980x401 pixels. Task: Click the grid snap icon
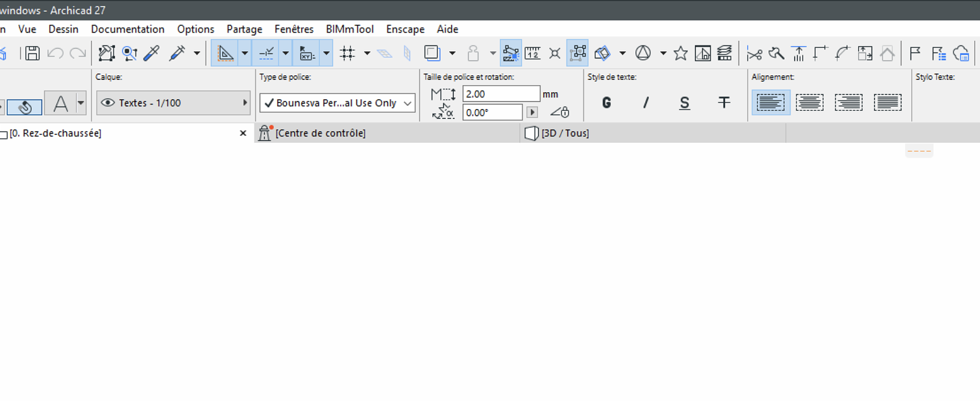(x=348, y=53)
